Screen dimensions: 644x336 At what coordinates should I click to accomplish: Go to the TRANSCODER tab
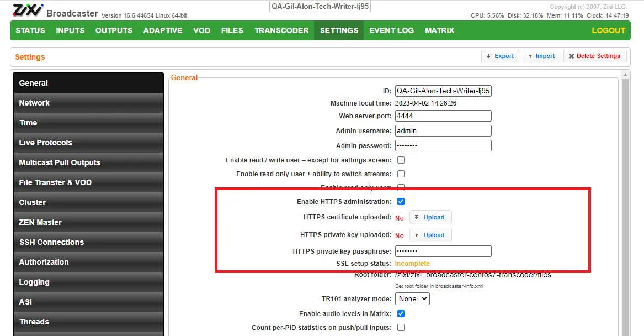pos(281,30)
